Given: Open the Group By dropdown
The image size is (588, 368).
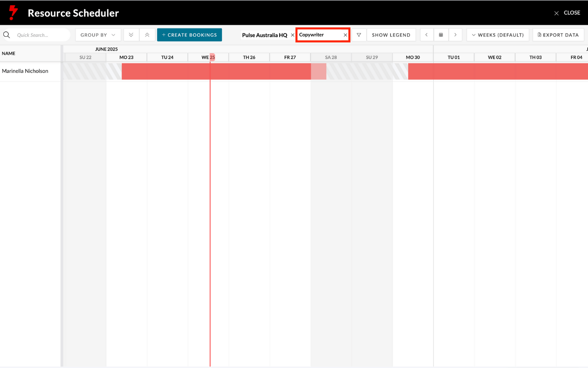Looking at the screenshot, I should tap(98, 35).
